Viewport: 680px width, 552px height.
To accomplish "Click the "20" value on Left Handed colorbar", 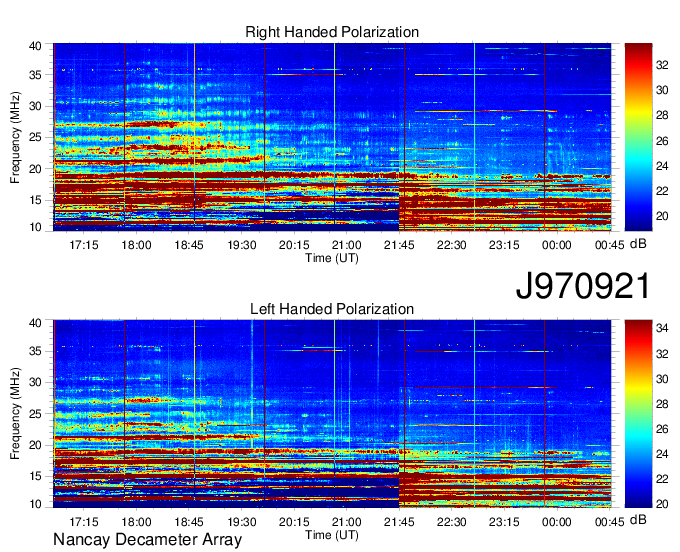I will 662,504.
